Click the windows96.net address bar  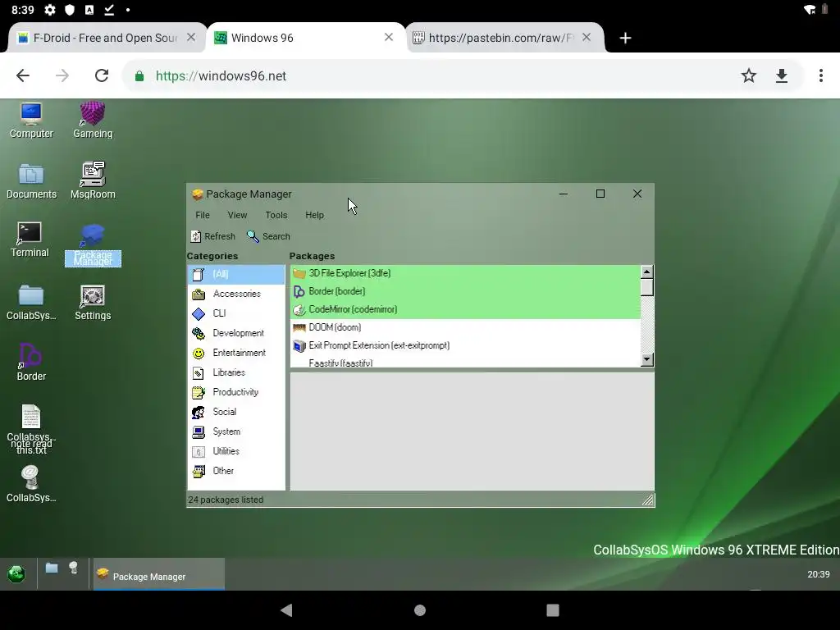pyautogui.click(x=428, y=75)
